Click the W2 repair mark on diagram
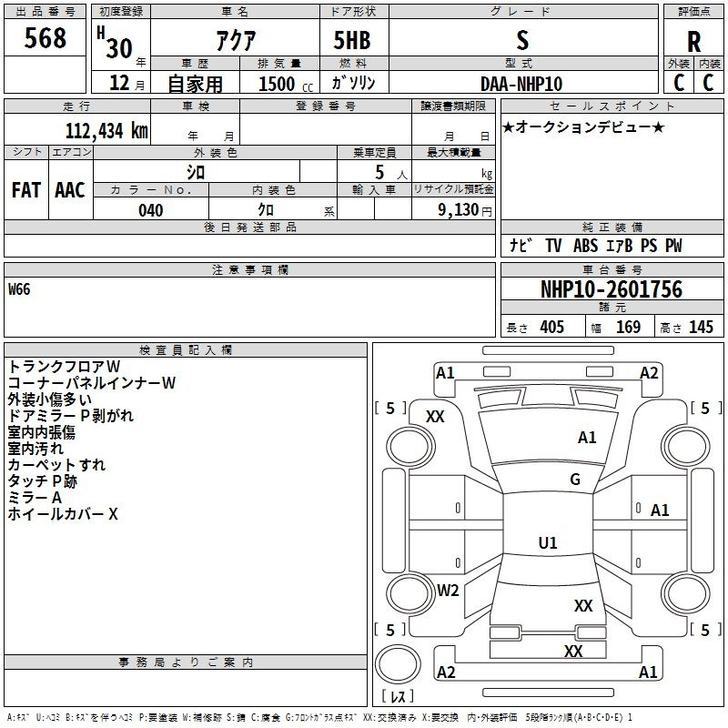728x728 pixels. click(448, 590)
